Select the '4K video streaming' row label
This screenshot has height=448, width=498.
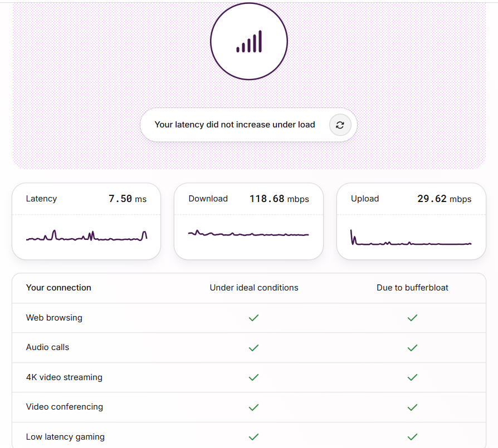(64, 377)
